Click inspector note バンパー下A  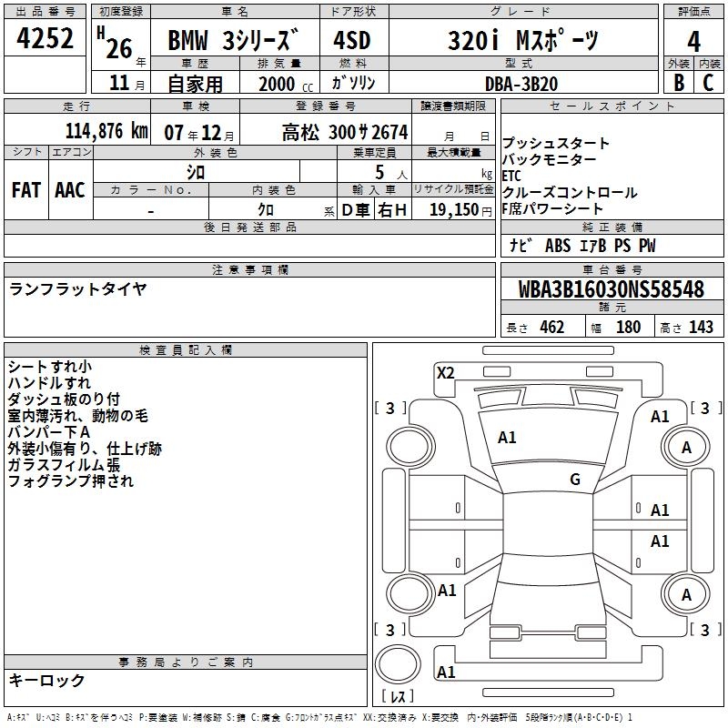point(49,431)
